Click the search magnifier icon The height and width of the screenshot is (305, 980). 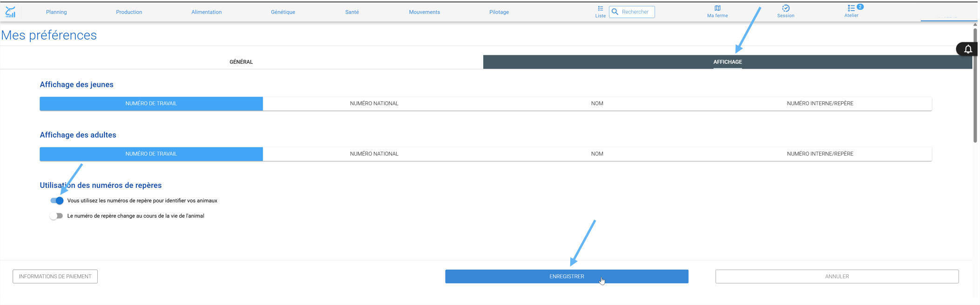[x=615, y=12]
